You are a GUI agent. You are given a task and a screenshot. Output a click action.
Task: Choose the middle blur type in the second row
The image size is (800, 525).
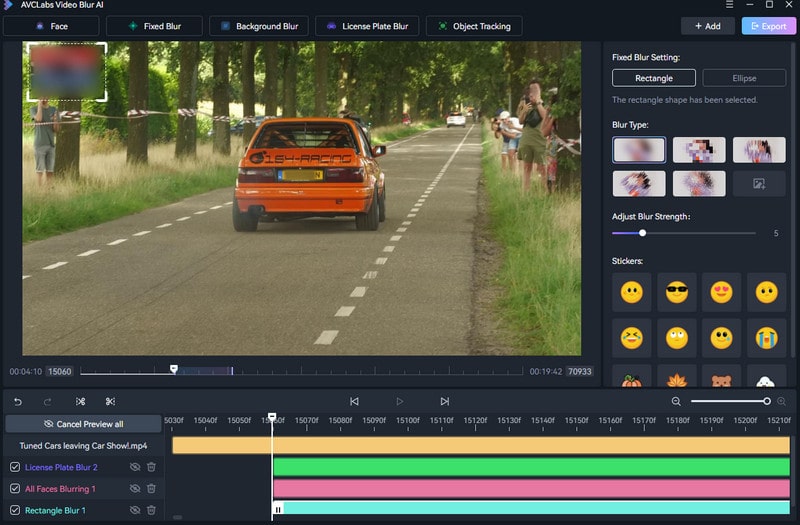[x=699, y=184]
